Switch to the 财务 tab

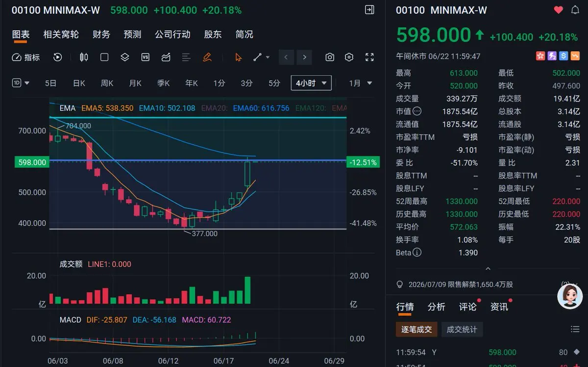pyautogui.click(x=101, y=34)
